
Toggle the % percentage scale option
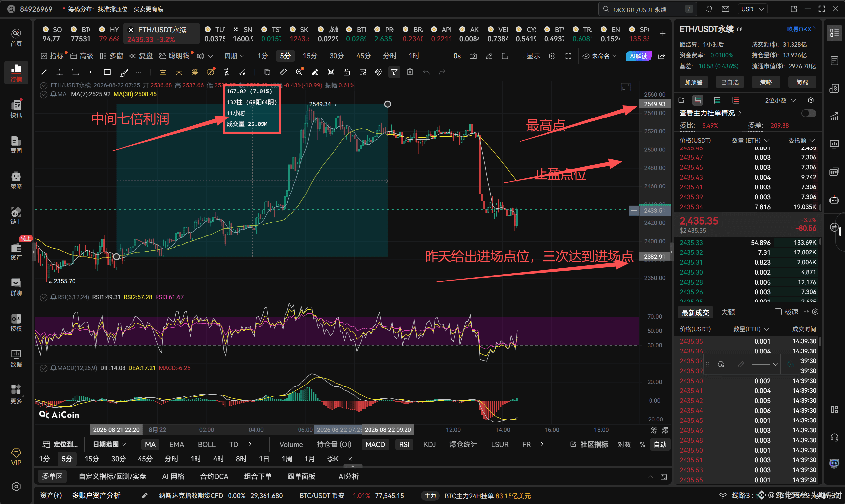[642, 444]
